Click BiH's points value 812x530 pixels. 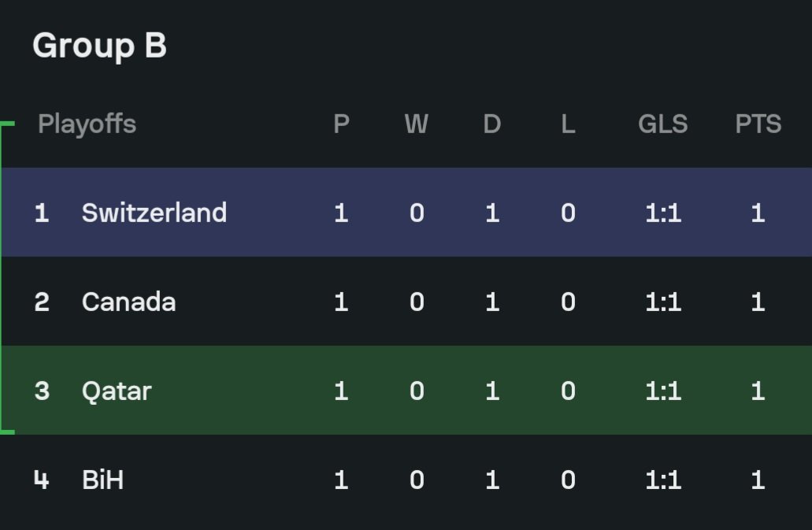758,480
